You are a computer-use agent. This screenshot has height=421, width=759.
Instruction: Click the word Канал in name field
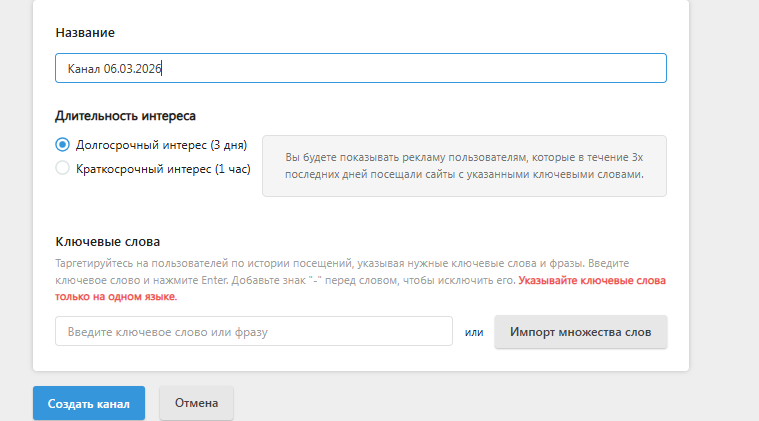[x=83, y=68]
